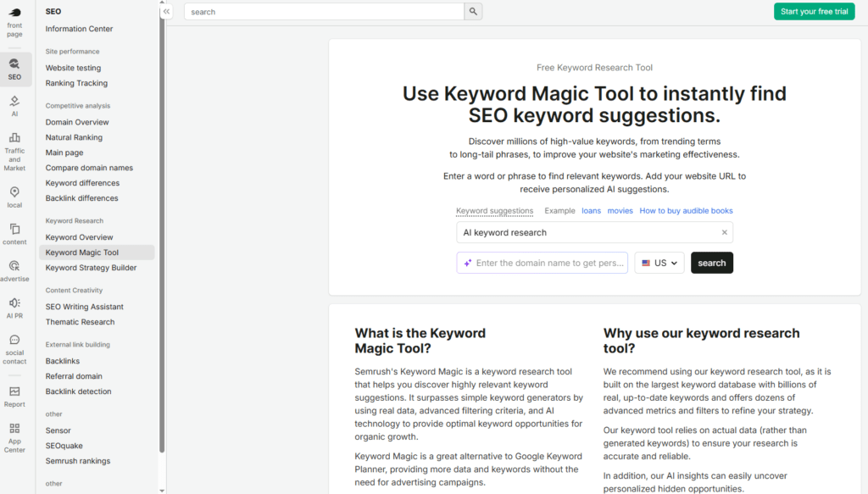Click the black search button
Viewport: 868px width, 494px height.
[x=712, y=263]
